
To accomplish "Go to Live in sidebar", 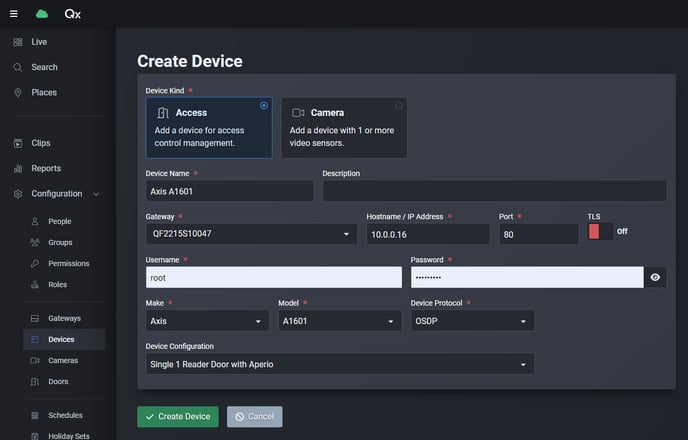I will [39, 42].
